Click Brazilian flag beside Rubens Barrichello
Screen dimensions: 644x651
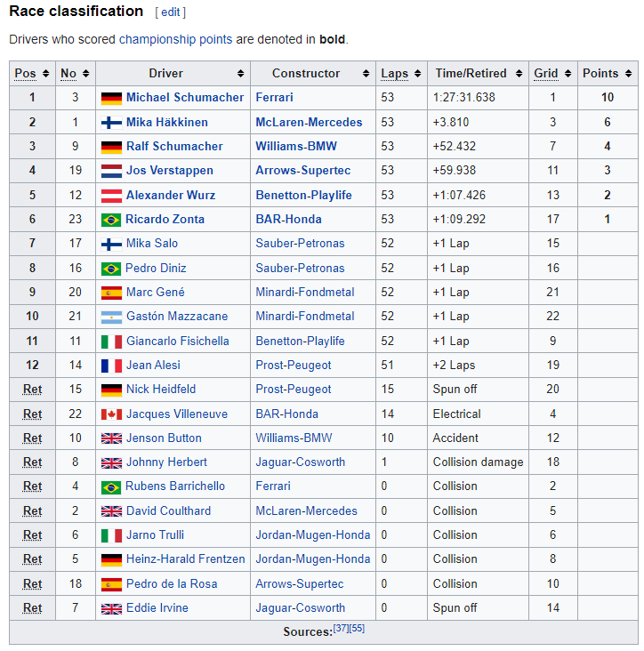[111, 486]
